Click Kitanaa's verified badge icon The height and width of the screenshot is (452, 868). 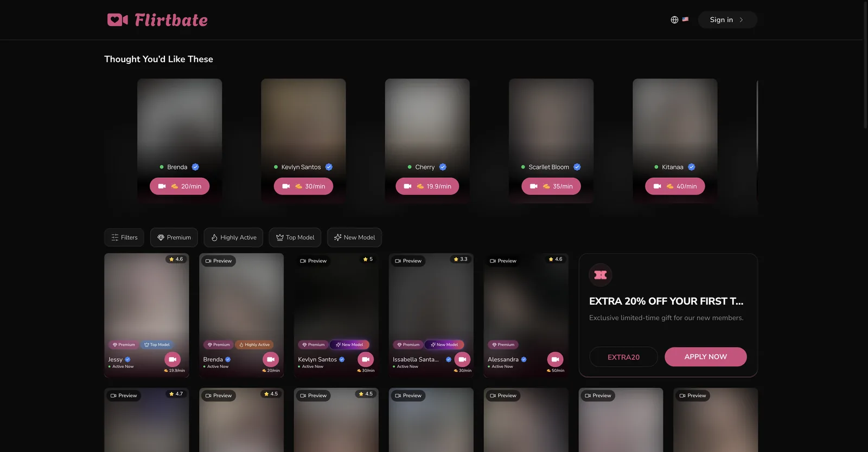pyautogui.click(x=692, y=167)
